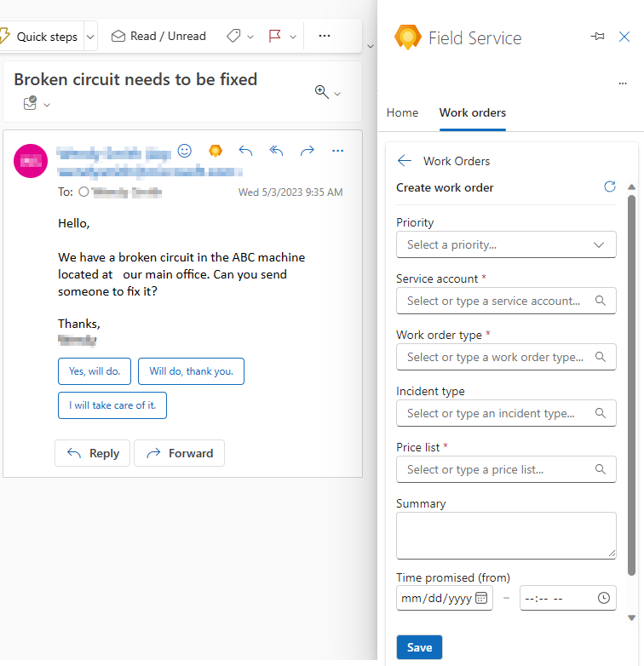
Task: Save the work order
Action: (x=419, y=647)
